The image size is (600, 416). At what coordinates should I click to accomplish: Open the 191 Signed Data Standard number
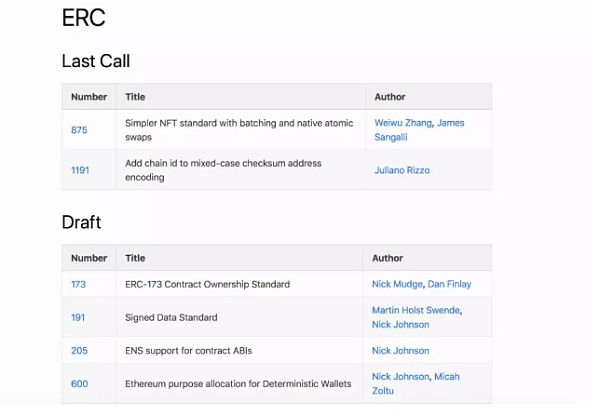click(78, 317)
